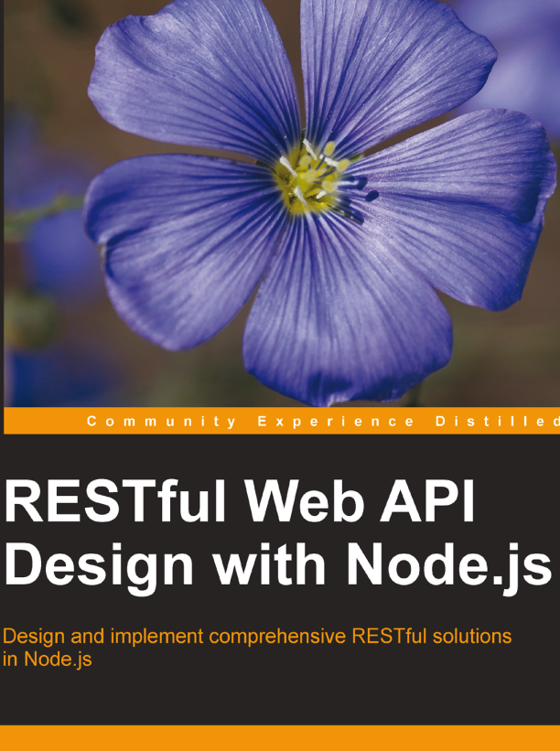This screenshot has height=751, width=560.
Task: Click the word "Experience" in the orange banner
Action: pyautogui.click(x=335, y=422)
